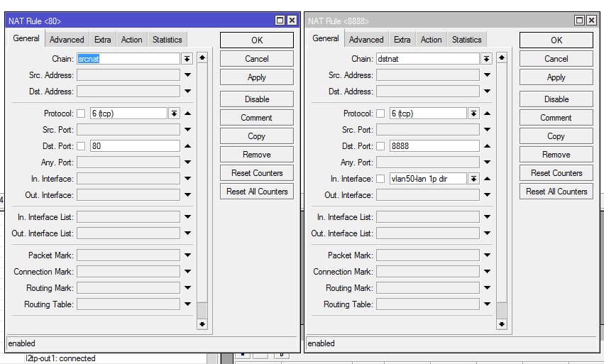
Task: Disable the NAT Rule <80>
Action: pos(257,99)
